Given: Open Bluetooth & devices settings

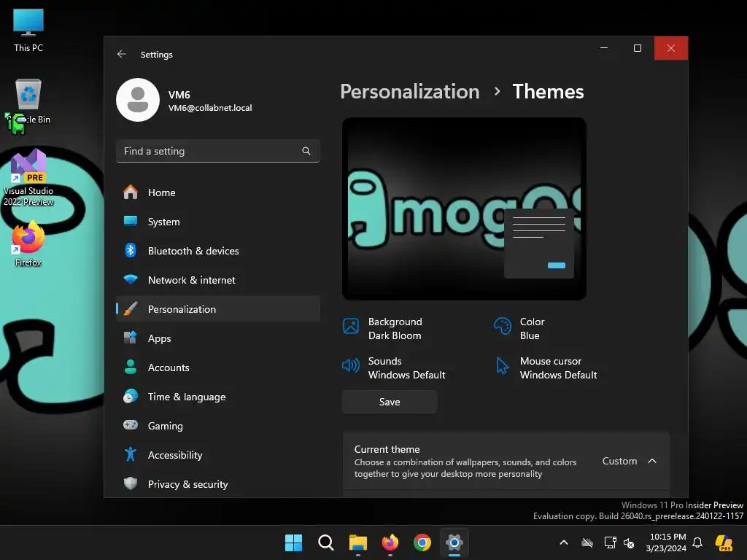Looking at the screenshot, I should pos(218,251).
